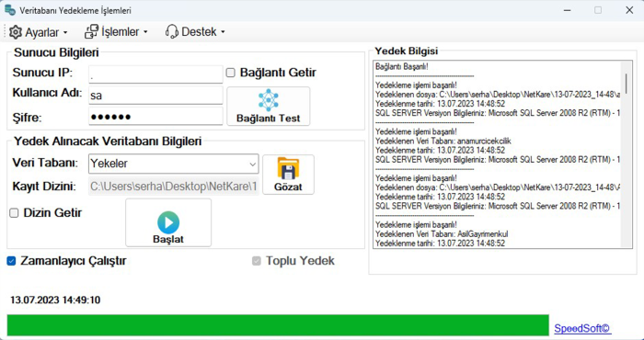644x340 pixels.
Task: Click the green progress bar
Action: (x=278, y=325)
